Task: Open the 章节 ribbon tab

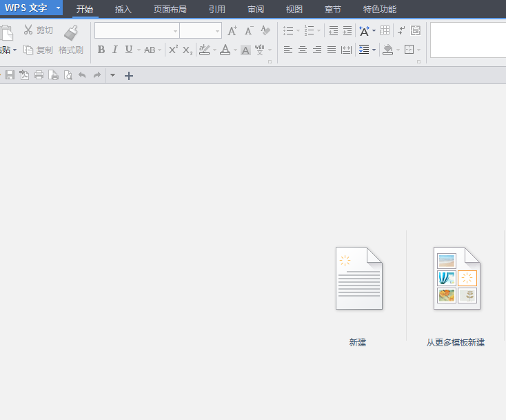Action: click(332, 10)
